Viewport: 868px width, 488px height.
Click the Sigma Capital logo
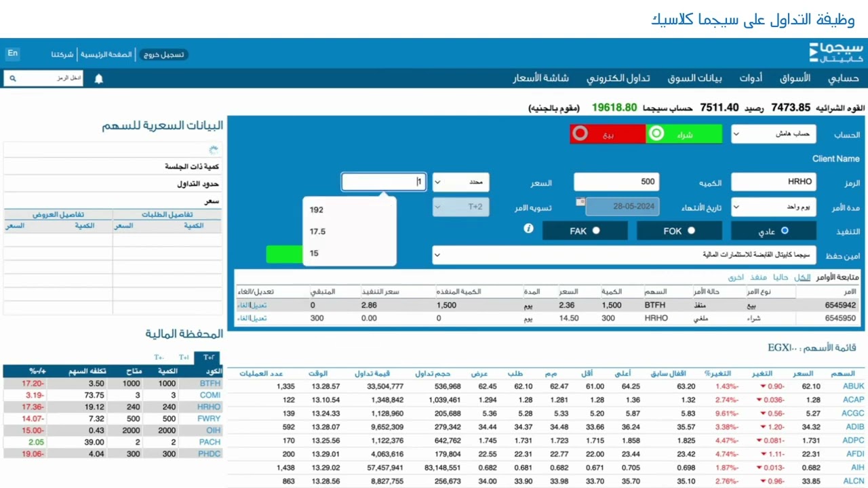click(x=836, y=53)
